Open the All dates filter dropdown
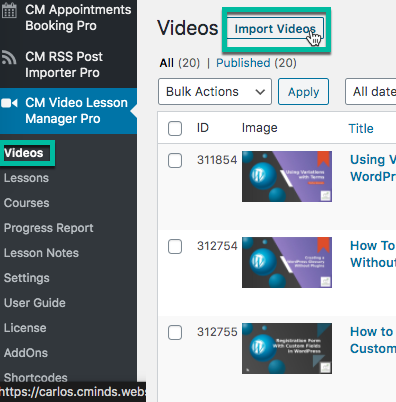The height and width of the screenshot is (402, 396). [371, 92]
